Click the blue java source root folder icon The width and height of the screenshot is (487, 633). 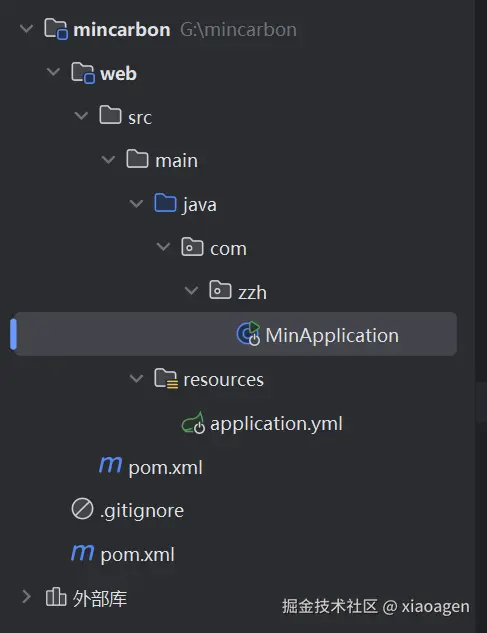click(x=165, y=203)
